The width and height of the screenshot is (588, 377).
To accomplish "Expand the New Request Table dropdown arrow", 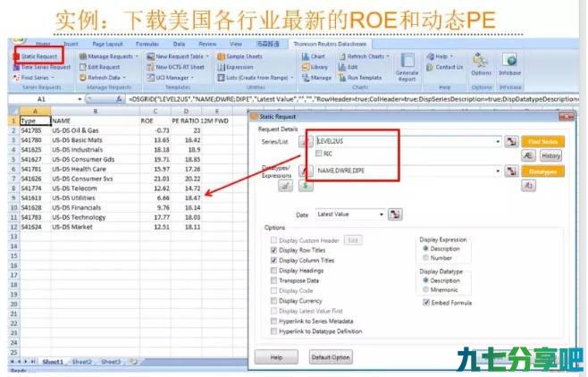I will click(x=207, y=56).
